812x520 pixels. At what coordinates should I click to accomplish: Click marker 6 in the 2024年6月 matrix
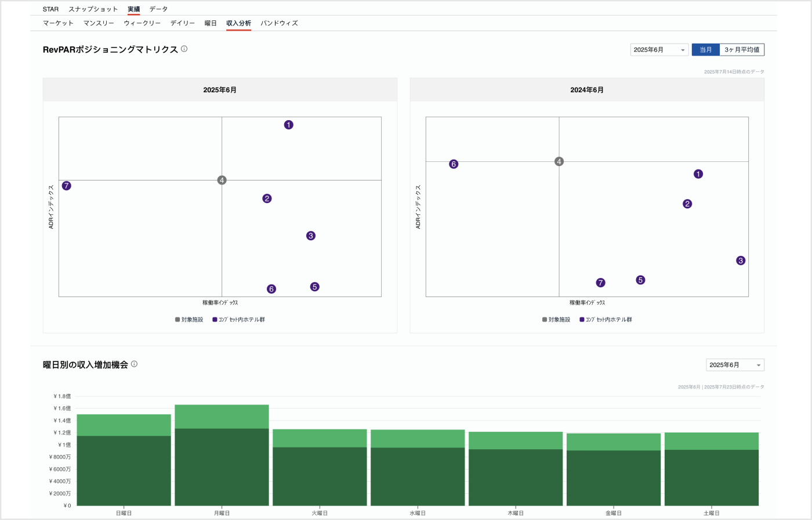[x=454, y=164]
